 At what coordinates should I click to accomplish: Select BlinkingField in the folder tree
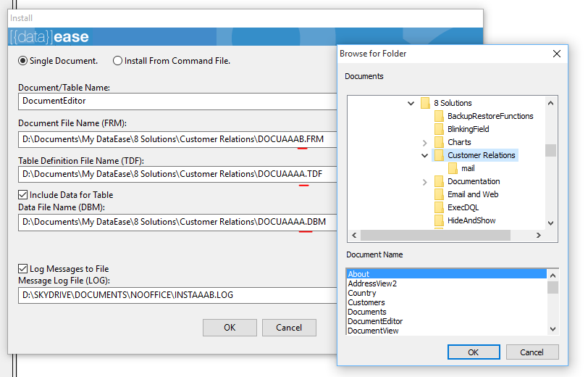469,129
